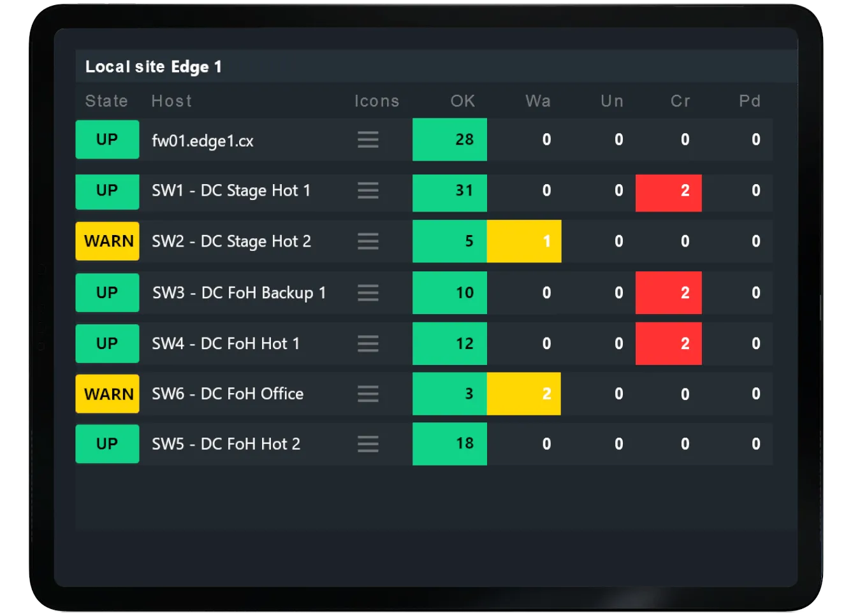This screenshot has width=853, height=616.
Task: Sort the table by the Cr column
Action: (x=680, y=101)
